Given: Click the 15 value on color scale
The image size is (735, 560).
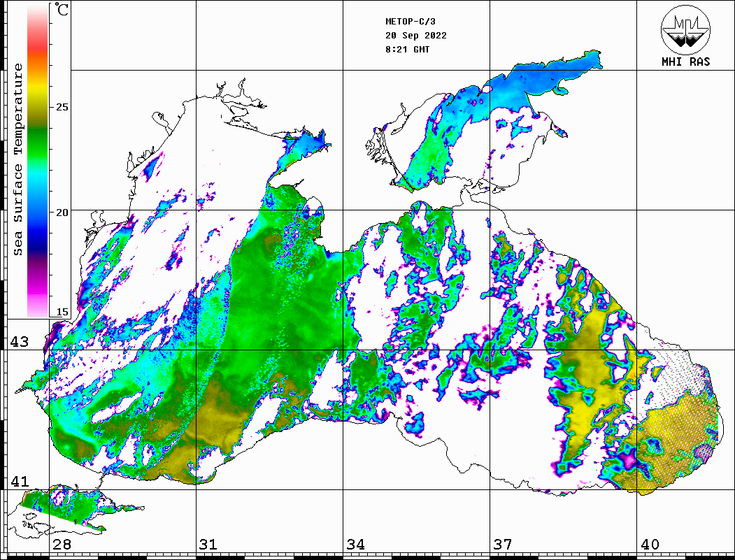Looking at the screenshot, I should 62,312.
